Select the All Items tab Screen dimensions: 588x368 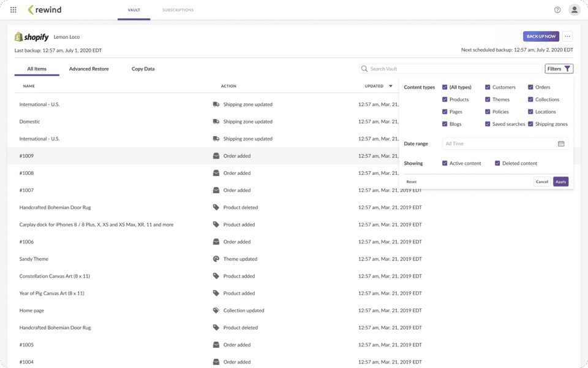coord(37,69)
